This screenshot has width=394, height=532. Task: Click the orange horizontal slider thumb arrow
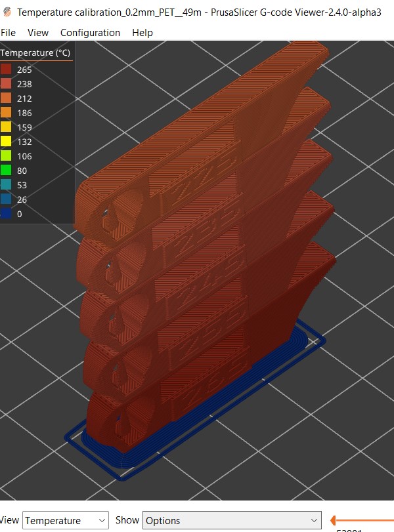pyautogui.click(x=334, y=520)
